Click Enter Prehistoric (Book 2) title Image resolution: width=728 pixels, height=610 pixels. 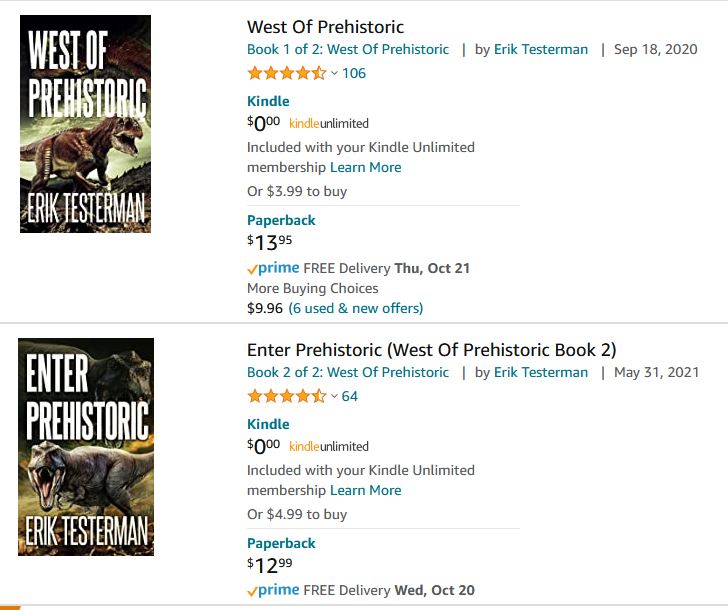pyautogui.click(x=431, y=350)
